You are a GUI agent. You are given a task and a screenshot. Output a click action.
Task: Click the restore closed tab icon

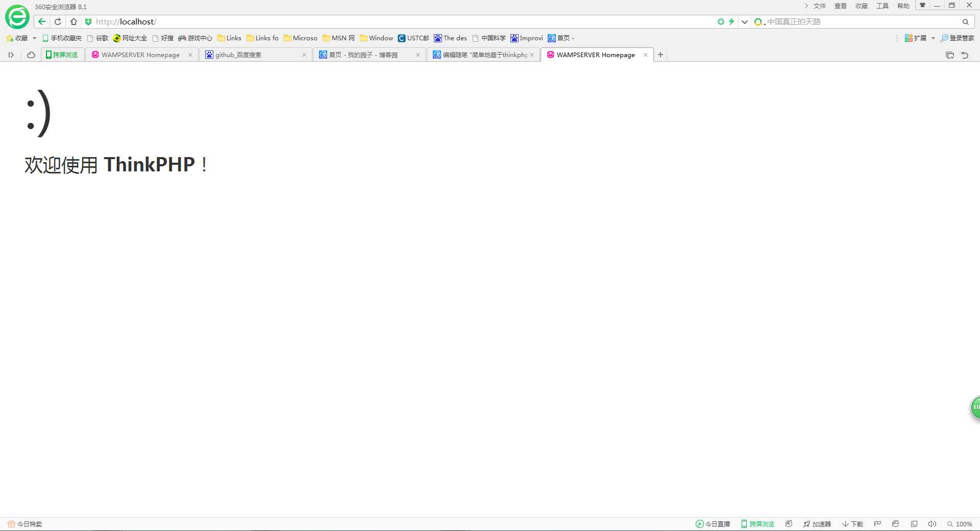(965, 55)
